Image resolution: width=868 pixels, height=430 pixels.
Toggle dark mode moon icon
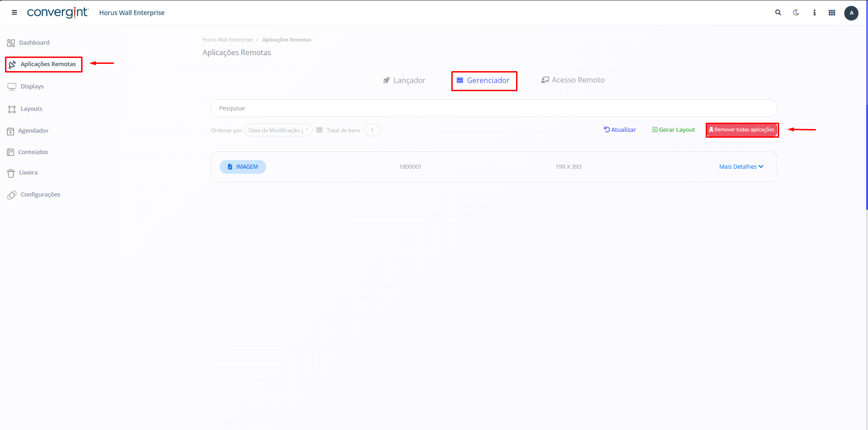pyautogui.click(x=796, y=13)
